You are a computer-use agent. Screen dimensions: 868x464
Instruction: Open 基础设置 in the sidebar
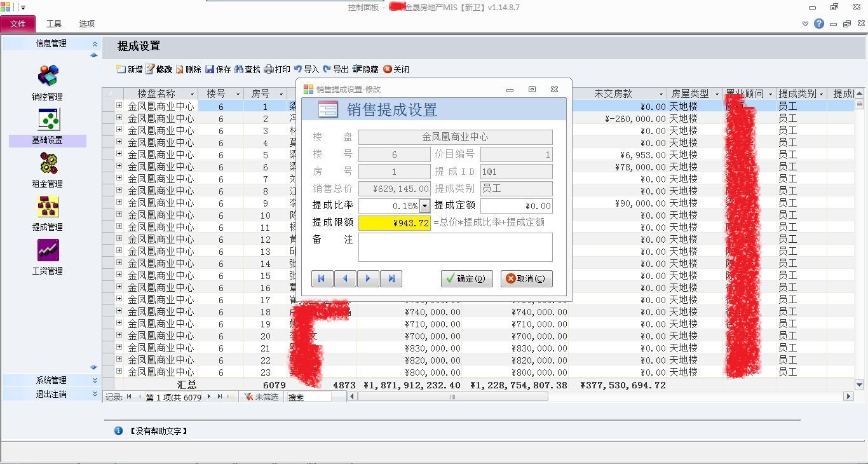[48, 126]
